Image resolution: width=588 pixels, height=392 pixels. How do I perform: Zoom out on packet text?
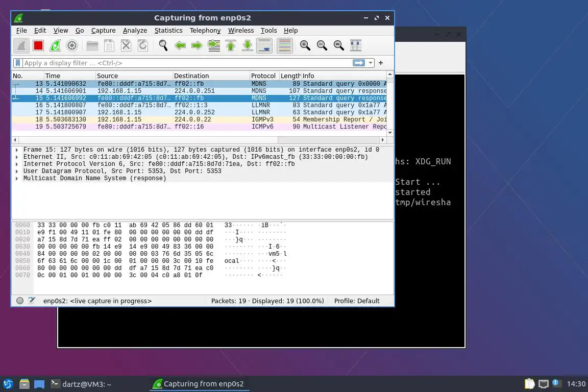pyautogui.click(x=322, y=46)
